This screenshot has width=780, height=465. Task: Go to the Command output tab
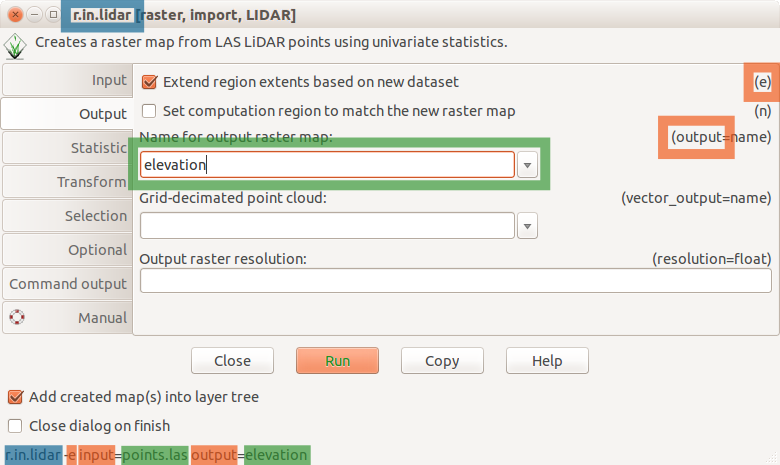[68, 283]
